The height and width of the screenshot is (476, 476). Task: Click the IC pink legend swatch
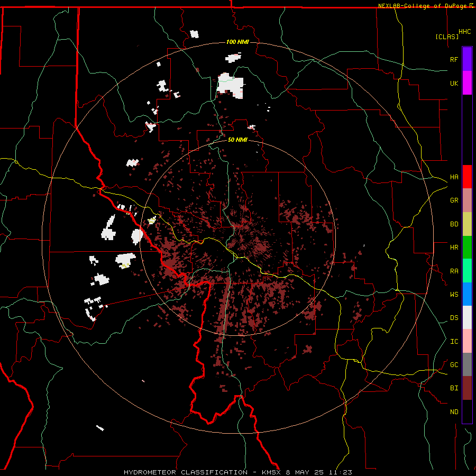(x=467, y=341)
